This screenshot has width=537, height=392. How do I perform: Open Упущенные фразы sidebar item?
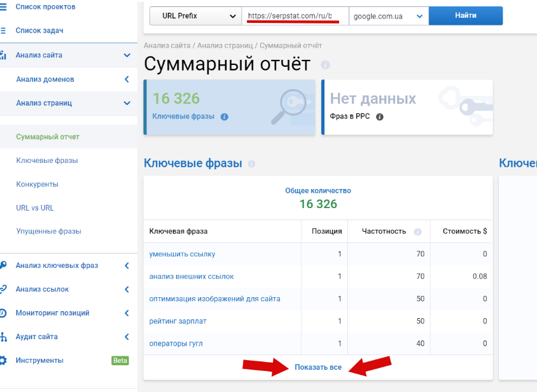click(x=48, y=231)
